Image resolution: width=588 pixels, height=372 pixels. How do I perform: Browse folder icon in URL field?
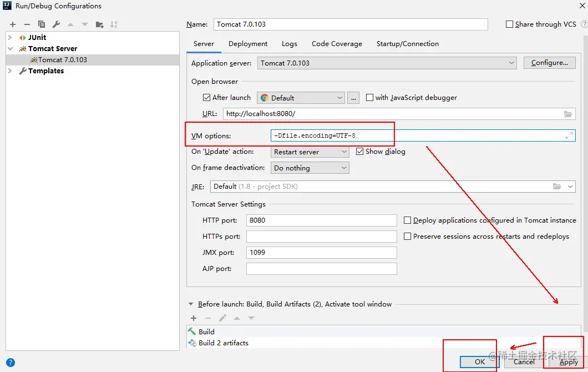point(568,114)
